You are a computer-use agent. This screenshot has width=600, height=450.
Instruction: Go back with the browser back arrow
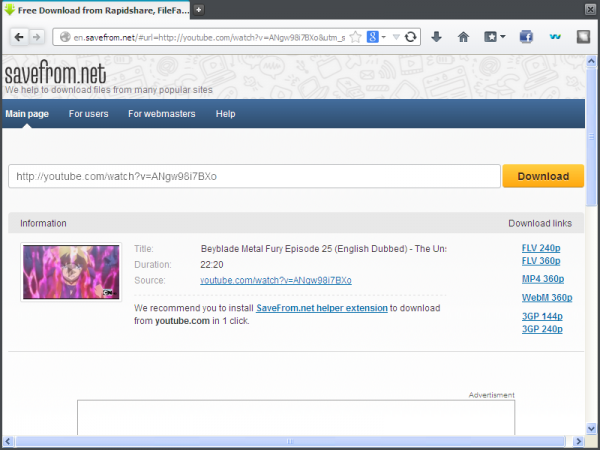[x=19, y=37]
